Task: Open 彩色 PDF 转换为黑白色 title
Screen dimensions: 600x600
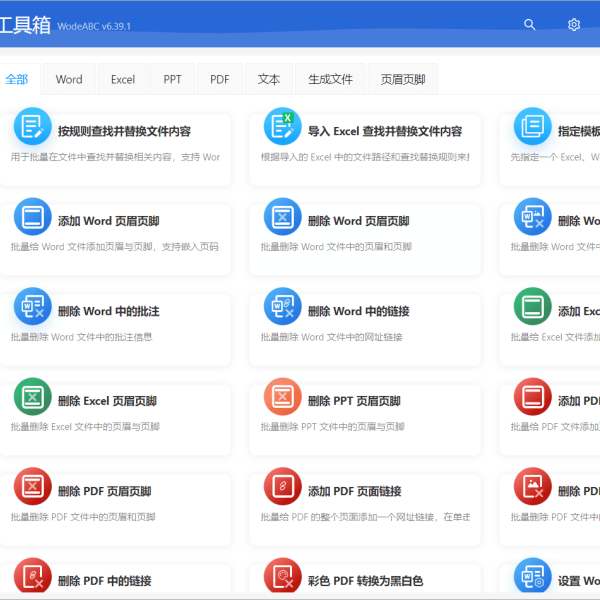Action: click(365, 581)
